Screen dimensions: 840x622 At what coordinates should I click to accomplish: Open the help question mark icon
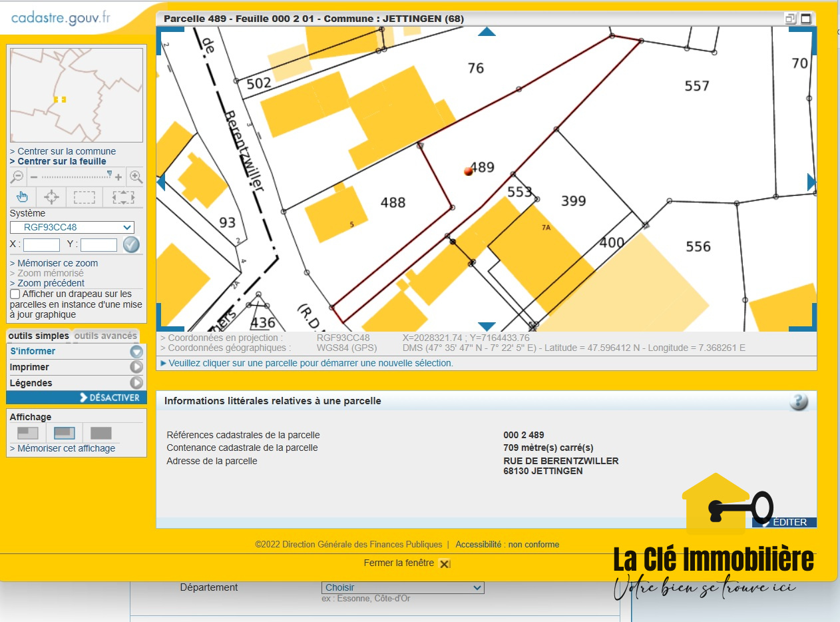[799, 402]
